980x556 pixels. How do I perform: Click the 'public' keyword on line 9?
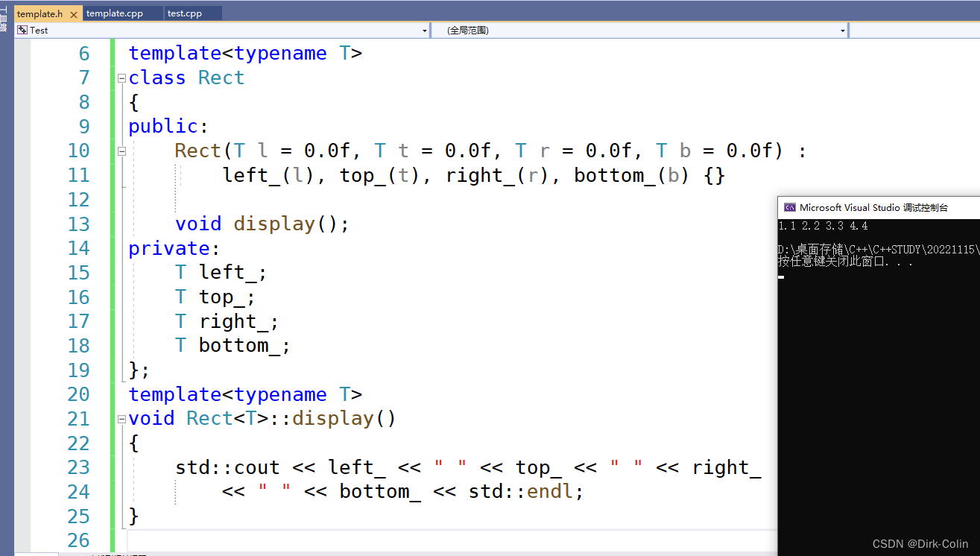point(163,127)
